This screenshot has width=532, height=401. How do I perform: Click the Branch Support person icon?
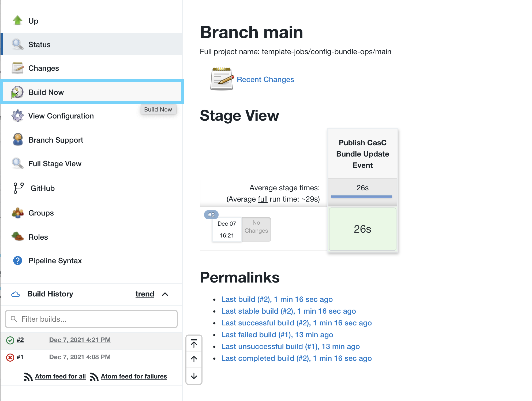tap(18, 140)
